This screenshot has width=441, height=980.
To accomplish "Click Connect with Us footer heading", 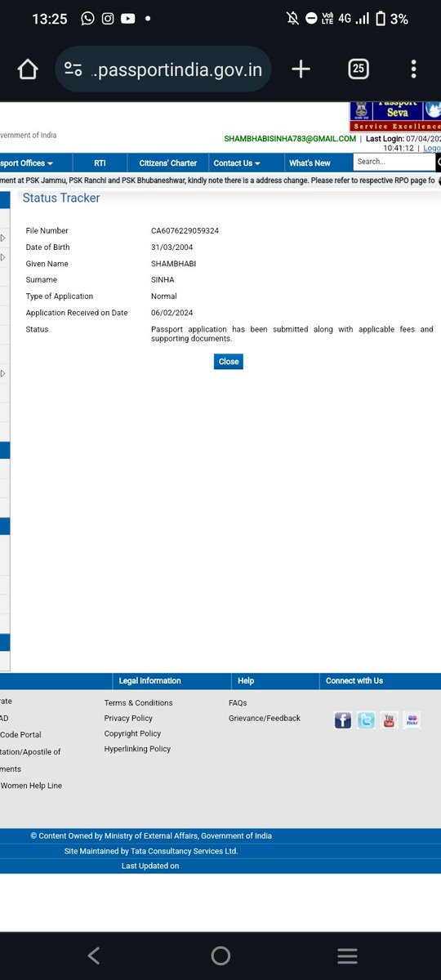I will pos(354,681).
